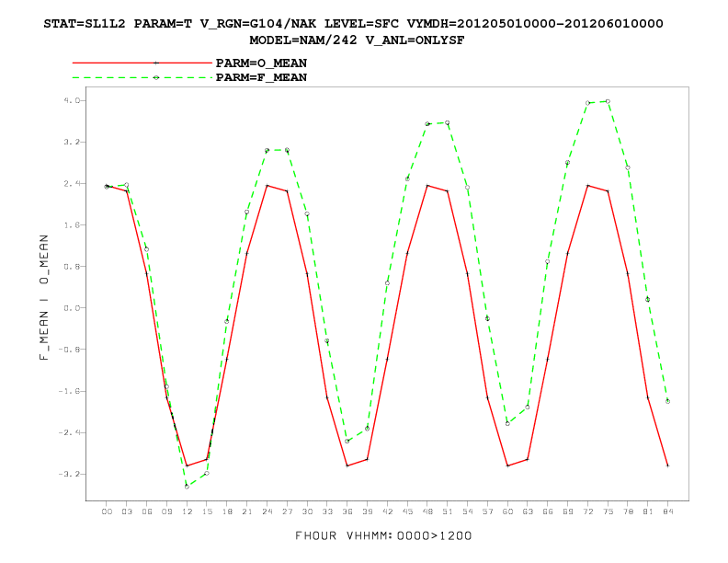This screenshot has width=728, height=563.
Task: Click the red O_MEAN marker at hour 36
Action: pyautogui.click(x=347, y=465)
